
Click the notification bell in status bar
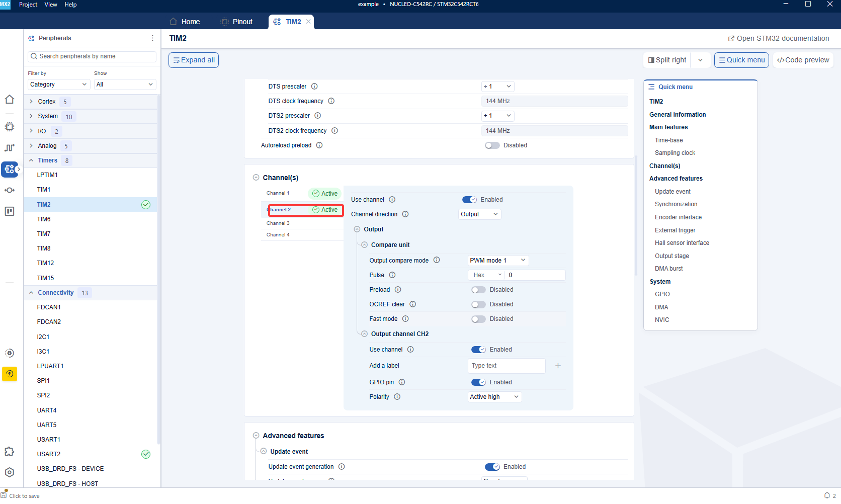(x=827, y=495)
